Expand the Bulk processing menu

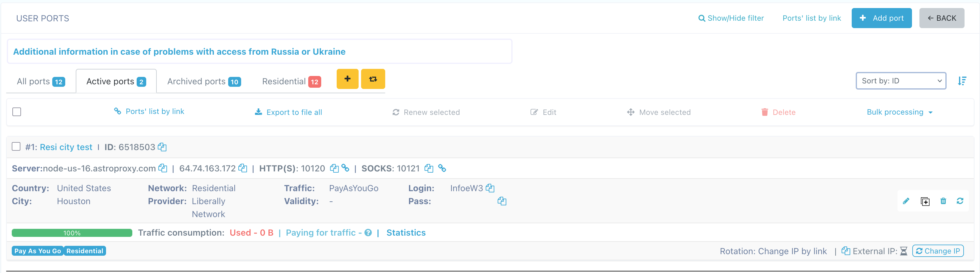pyautogui.click(x=899, y=112)
